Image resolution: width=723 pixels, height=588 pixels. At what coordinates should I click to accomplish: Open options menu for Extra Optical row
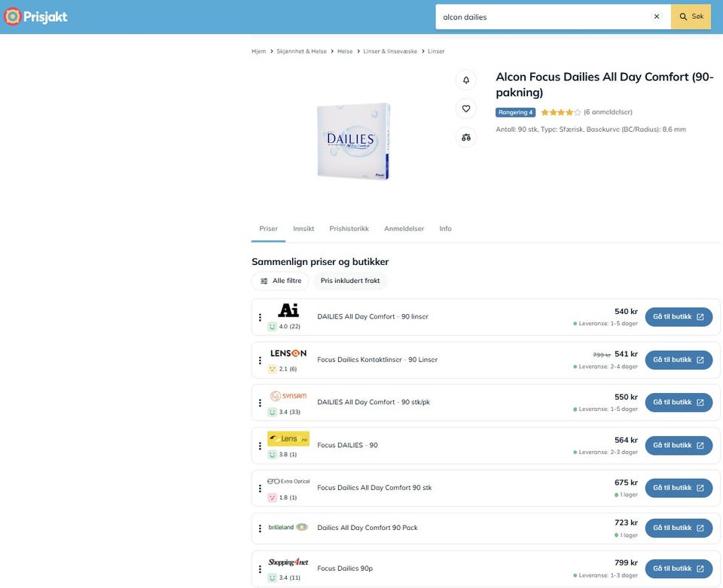[260, 488]
